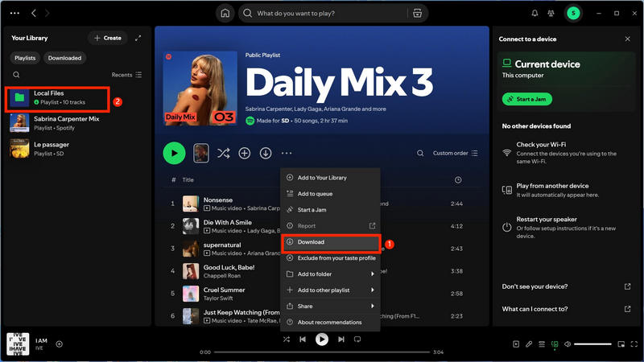Click the green Start a Jam button
The image size is (644, 362).
click(x=527, y=99)
